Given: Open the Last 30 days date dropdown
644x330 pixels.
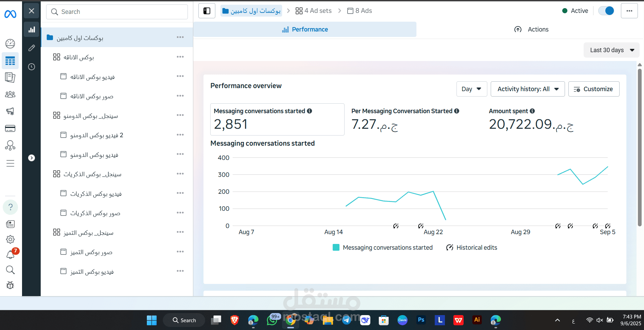Looking at the screenshot, I should tap(611, 50).
